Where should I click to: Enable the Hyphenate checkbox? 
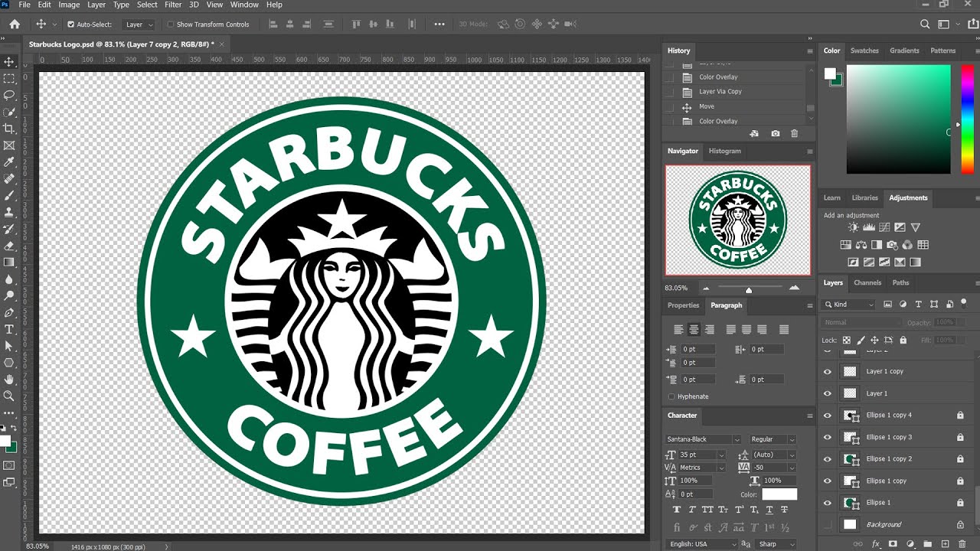[x=671, y=396]
